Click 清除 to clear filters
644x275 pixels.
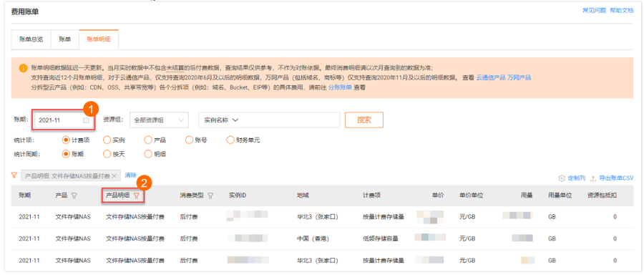point(131,175)
